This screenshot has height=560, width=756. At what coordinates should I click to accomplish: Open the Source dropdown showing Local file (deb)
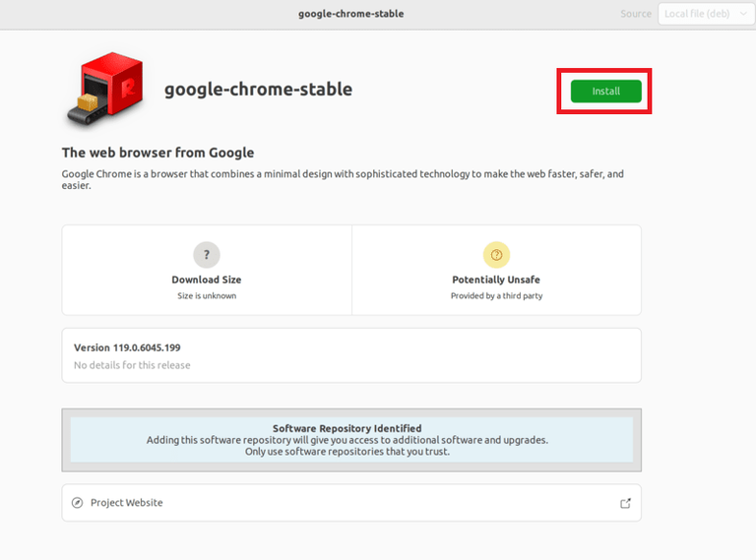click(x=706, y=14)
